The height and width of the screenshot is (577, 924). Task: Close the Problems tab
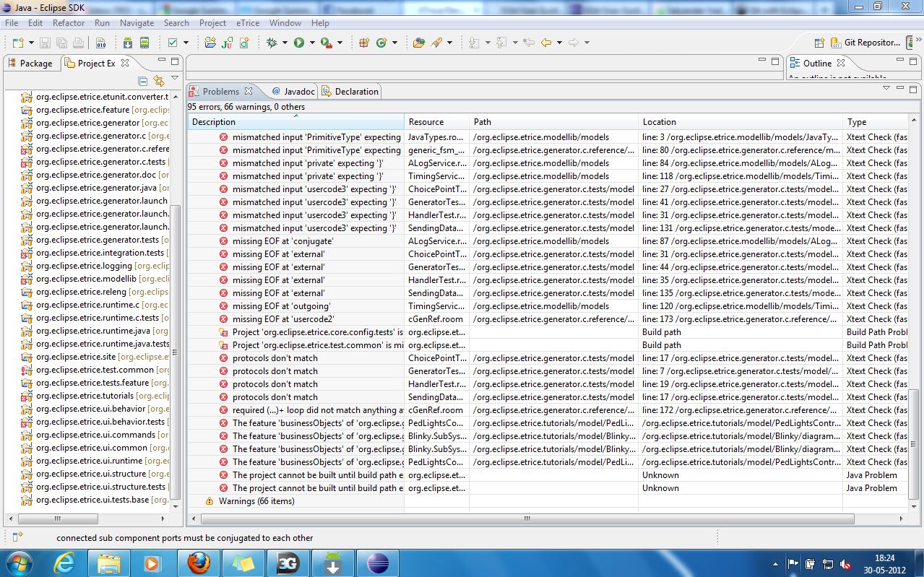coord(249,91)
